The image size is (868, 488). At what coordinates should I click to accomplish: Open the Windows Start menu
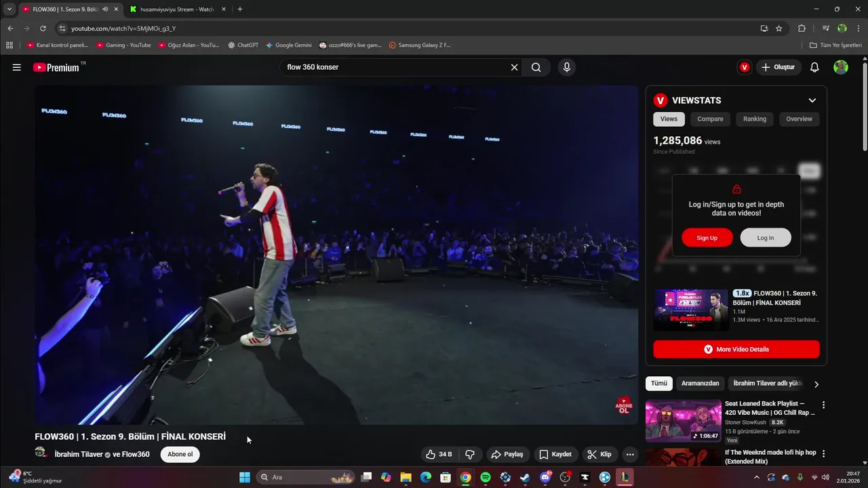click(x=244, y=477)
